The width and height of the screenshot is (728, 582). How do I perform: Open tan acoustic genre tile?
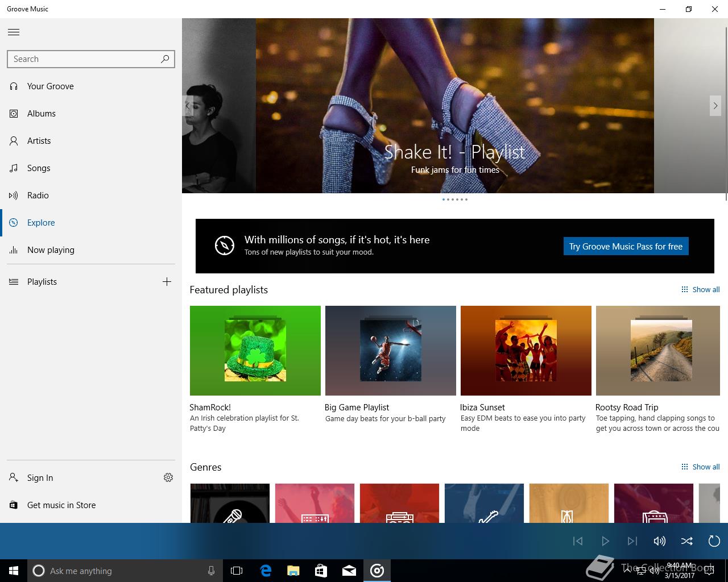coord(569,503)
